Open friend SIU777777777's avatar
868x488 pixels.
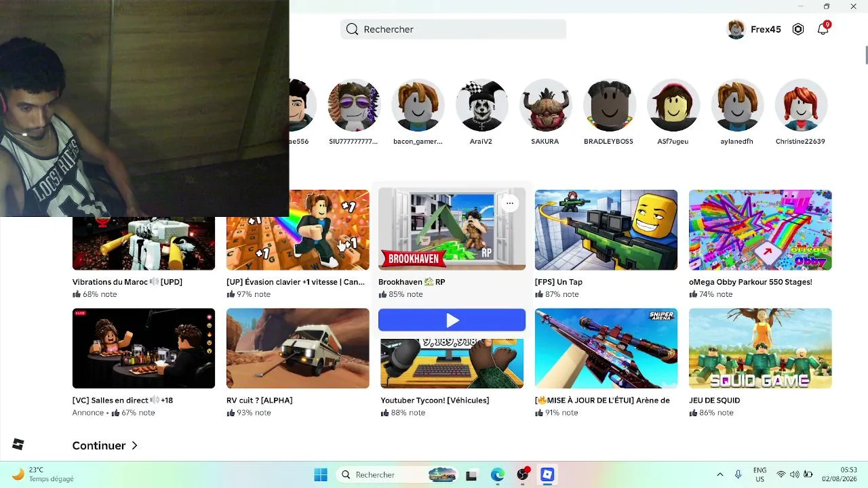tap(354, 105)
